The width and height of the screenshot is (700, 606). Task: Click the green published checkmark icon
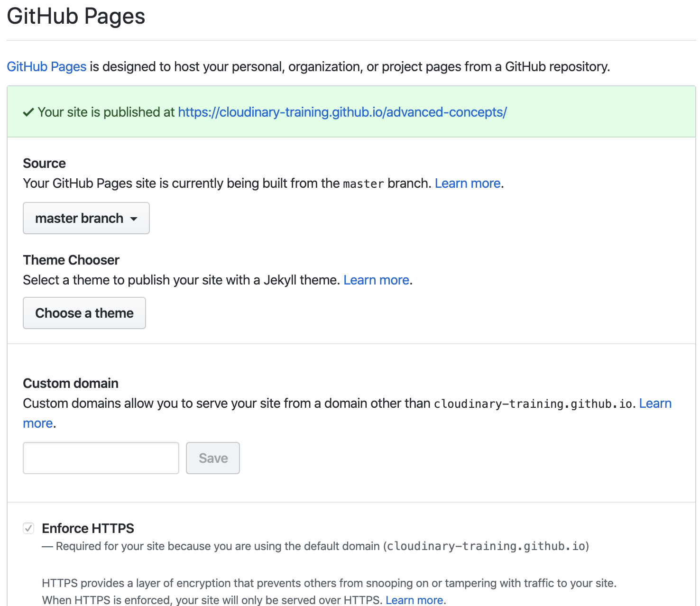tap(28, 112)
